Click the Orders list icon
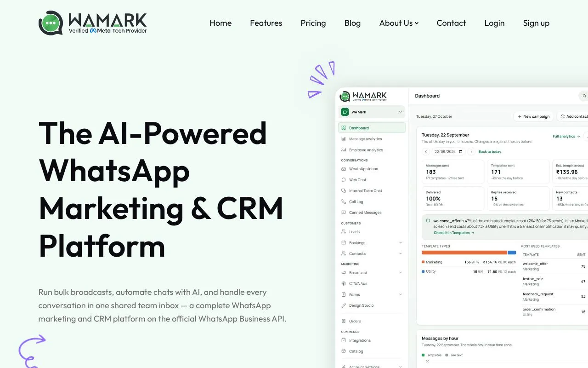The height and width of the screenshot is (368, 588). coord(344,321)
